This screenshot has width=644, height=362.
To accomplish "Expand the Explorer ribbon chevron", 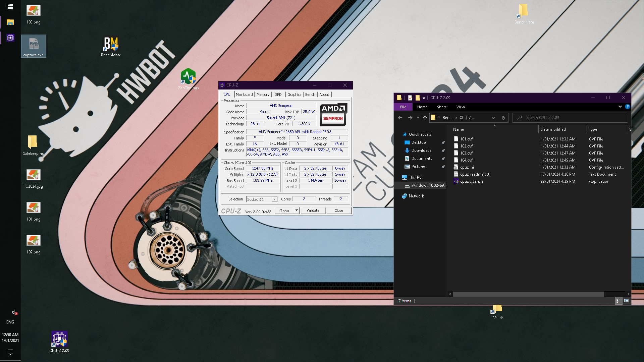I will tap(620, 107).
